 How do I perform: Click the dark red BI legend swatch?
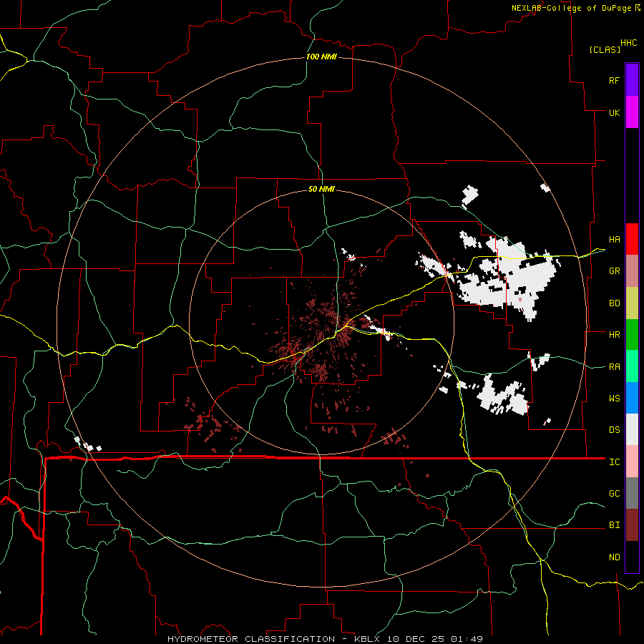tap(632, 525)
